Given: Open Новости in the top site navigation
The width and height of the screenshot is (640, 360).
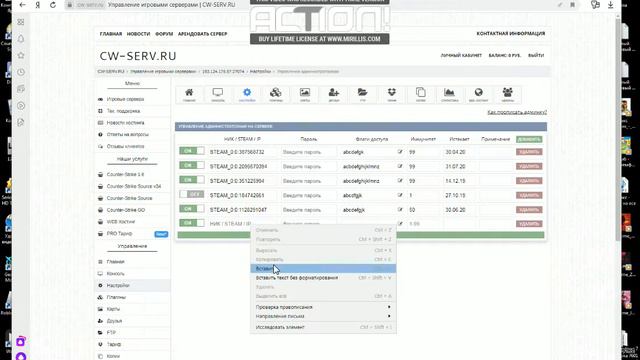Looking at the screenshot, I should [x=138, y=34].
